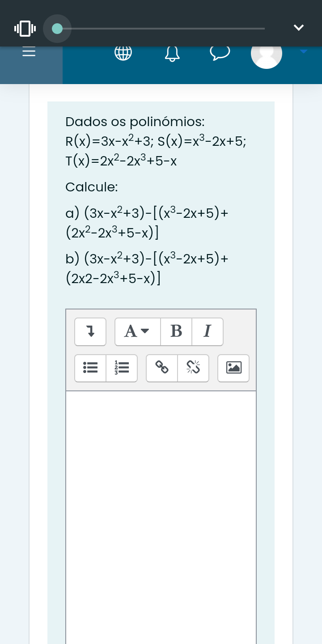Open the paragraph styles dropdown
Viewport: 322px width, 644px height.
click(x=137, y=332)
